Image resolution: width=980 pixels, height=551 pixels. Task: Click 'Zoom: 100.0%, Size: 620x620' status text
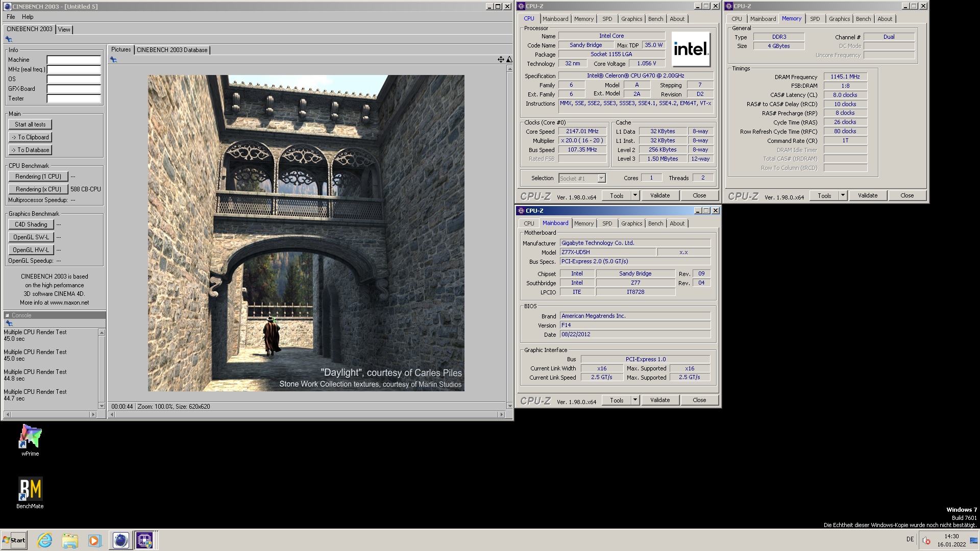pos(174,407)
